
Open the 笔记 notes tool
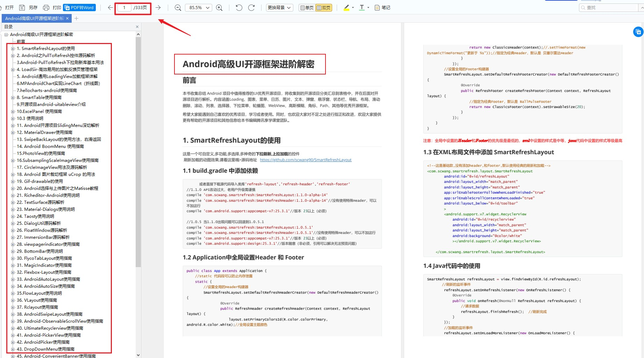click(382, 7)
